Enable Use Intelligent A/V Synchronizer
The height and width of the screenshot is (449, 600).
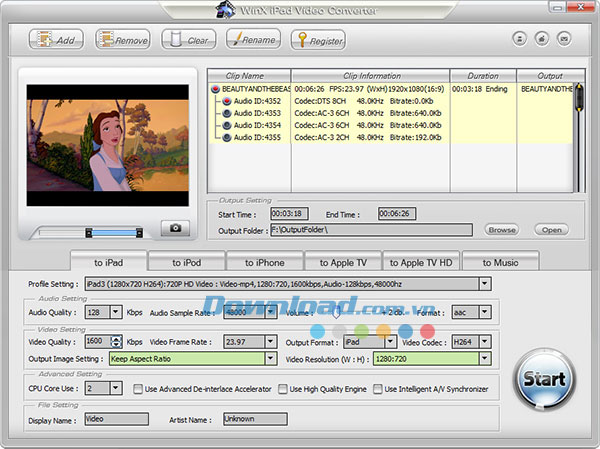[378, 389]
